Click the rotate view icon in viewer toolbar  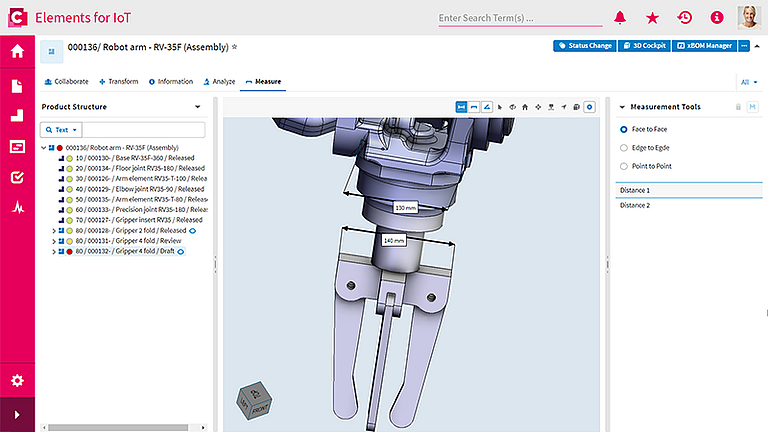click(512, 107)
